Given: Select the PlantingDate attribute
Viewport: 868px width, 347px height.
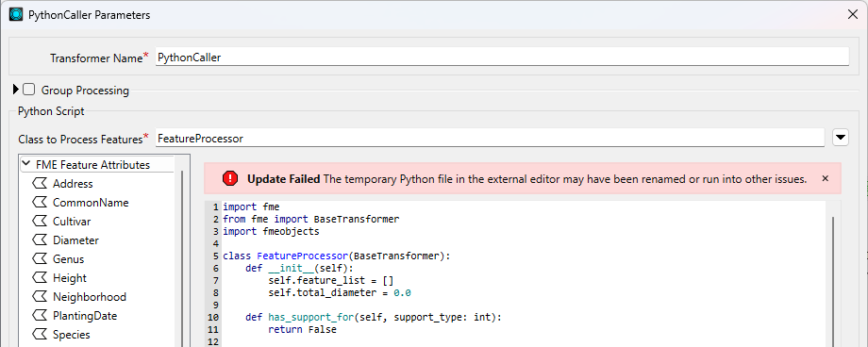Looking at the screenshot, I should 85,316.
